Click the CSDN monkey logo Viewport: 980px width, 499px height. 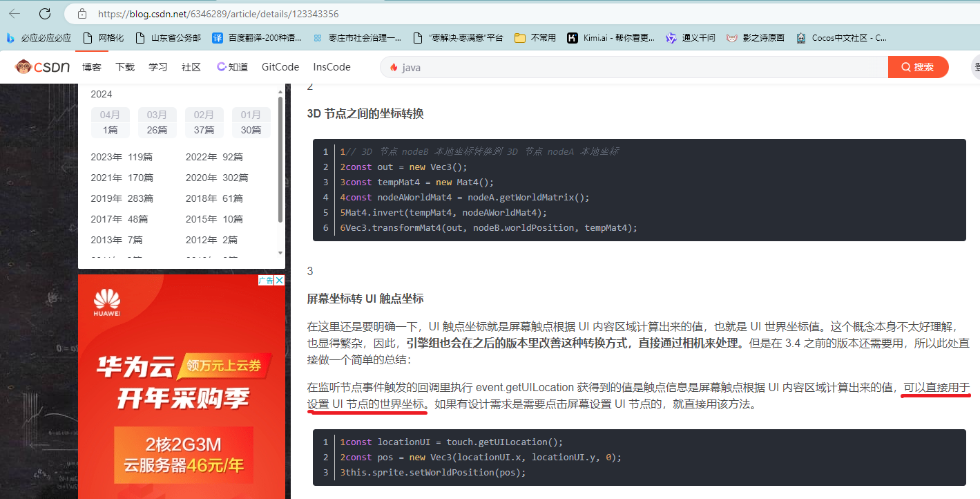(43, 67)
